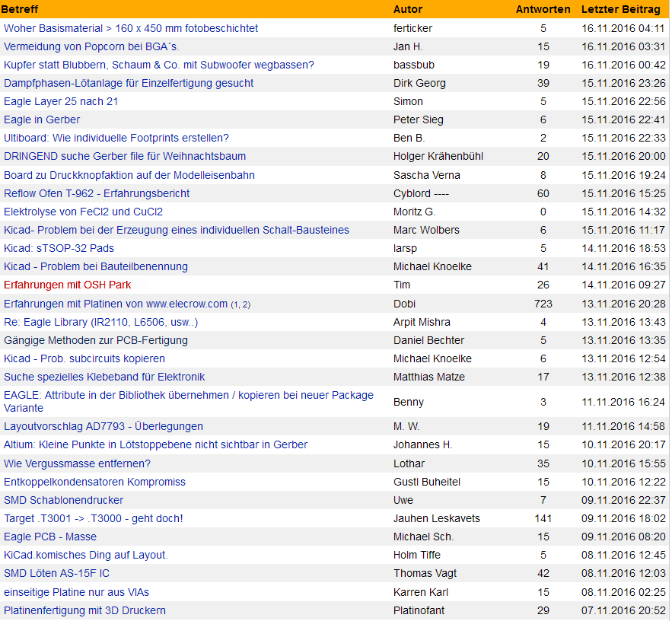672x621 pixels.
Task: Open 'Target .T3001 -> .T3000 - geht doch!' thread
Action: pyautogui.click(x=94, y=518)
